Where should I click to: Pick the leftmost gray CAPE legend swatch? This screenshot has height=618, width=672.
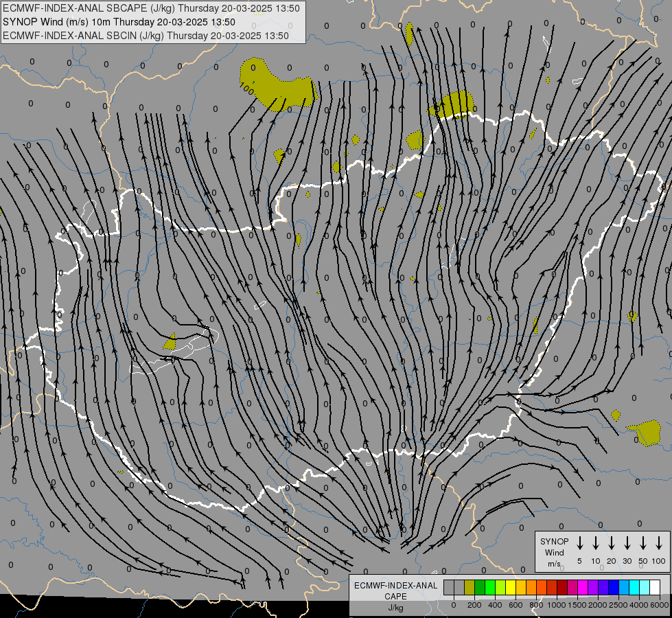pos(449,587)
